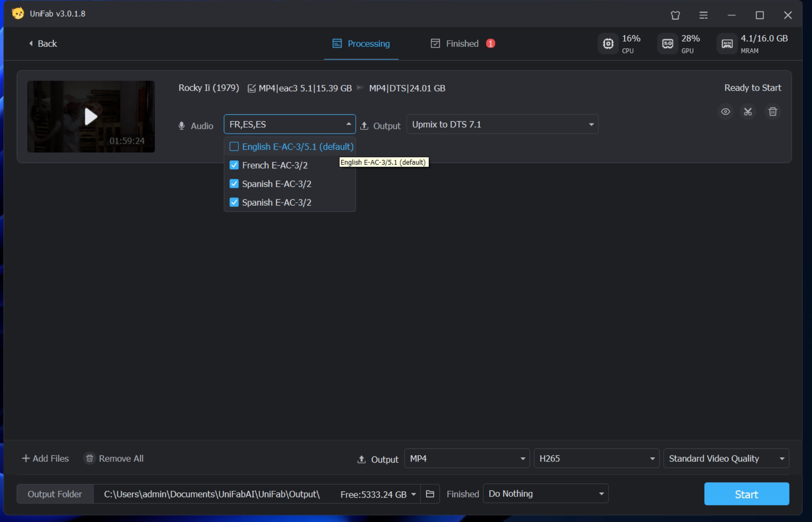
Task: Open the Standard Video Quality dropdown
Action: [x=726, y=458]
